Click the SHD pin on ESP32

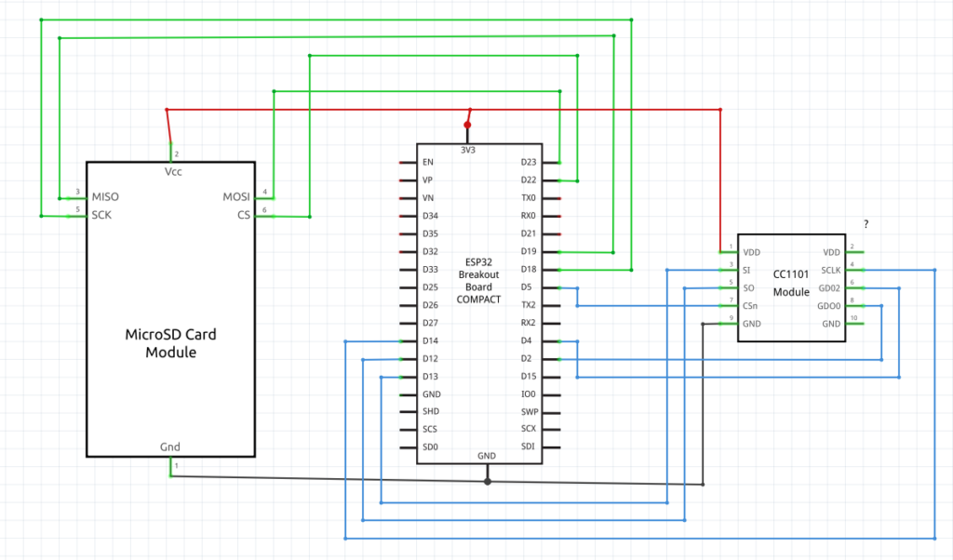point(431,411)
